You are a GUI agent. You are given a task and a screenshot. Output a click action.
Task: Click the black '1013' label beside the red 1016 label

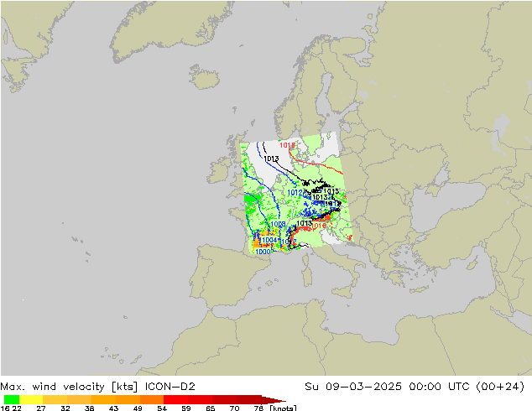click(x=304, y=223)
